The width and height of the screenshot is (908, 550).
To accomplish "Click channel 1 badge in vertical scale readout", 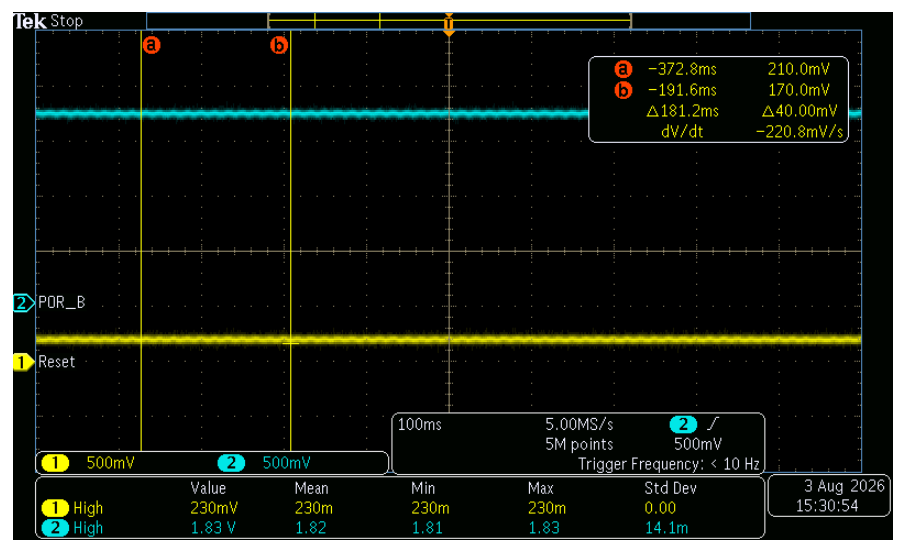I will (x=55, y=463).
